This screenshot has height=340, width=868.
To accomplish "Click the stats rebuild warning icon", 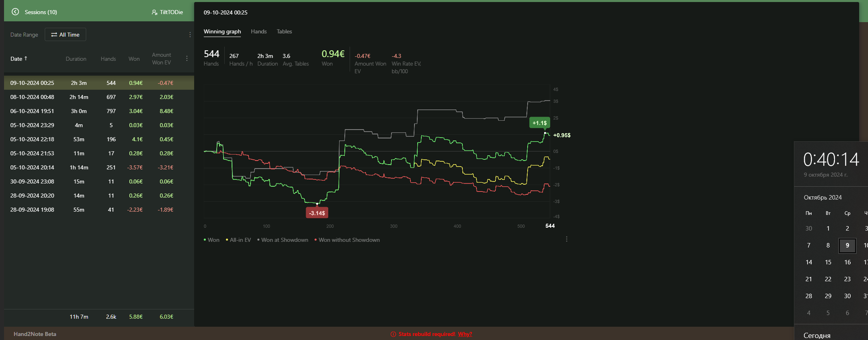I will (393, 334).
